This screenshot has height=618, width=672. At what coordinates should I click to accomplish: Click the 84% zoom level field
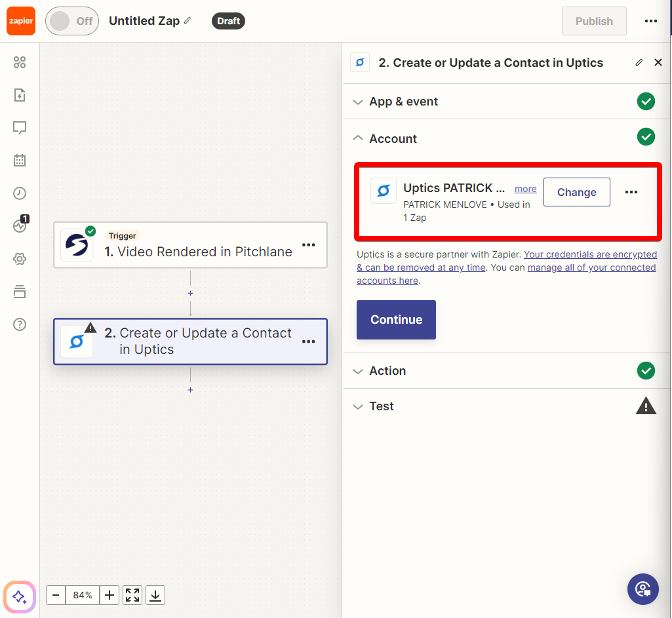83,595
